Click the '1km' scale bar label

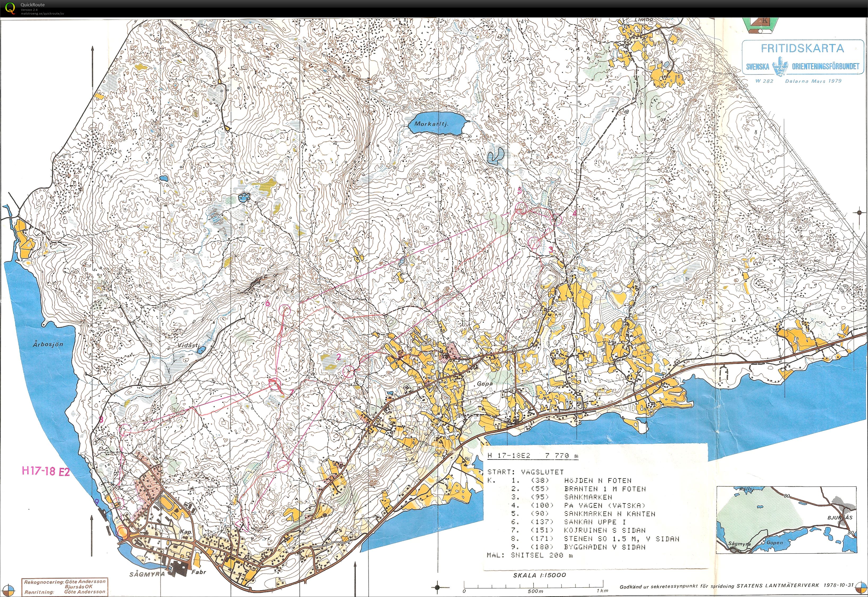click(603, 591)
